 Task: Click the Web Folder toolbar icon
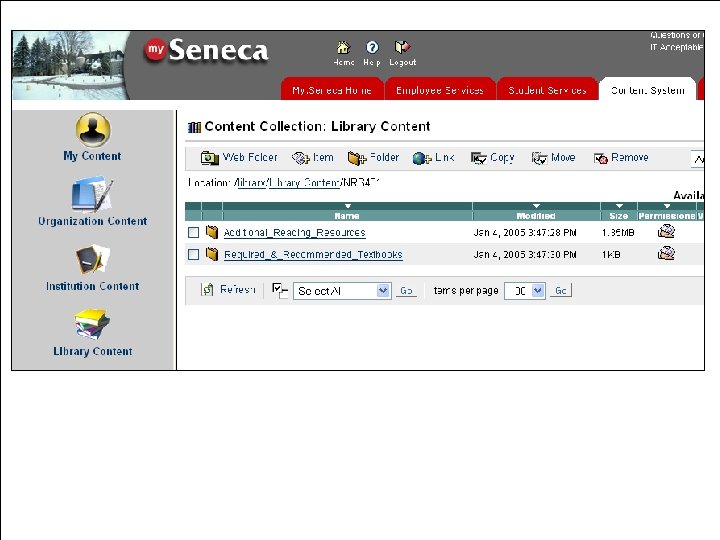tap(209, 158)
